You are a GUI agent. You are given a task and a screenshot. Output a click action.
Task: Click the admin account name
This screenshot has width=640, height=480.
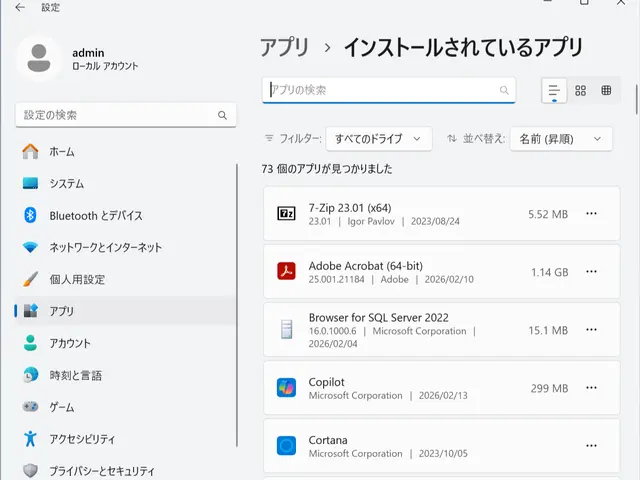(x=88, y=53)
